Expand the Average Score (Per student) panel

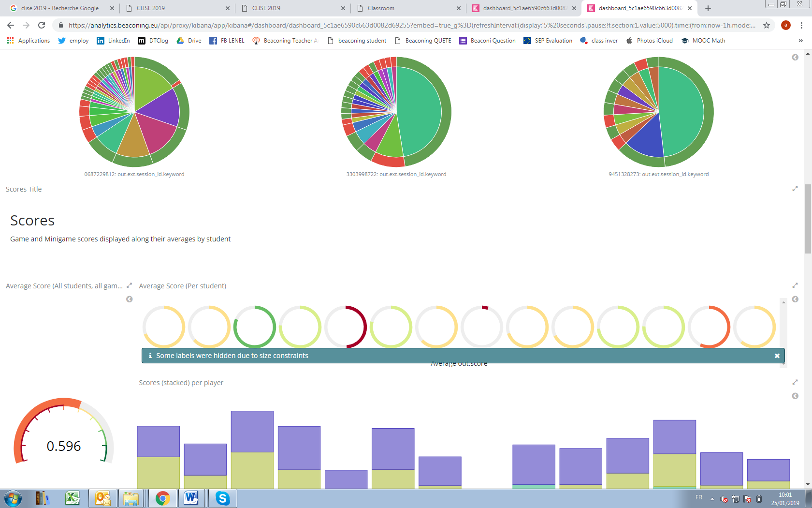click(x=795, y=285)
